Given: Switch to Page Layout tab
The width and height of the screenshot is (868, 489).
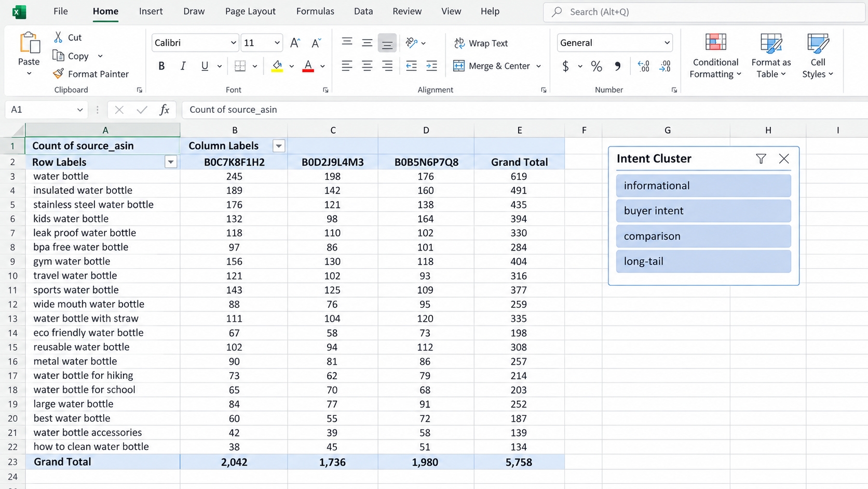Looking at the screenshot, I should pos(250,11).
